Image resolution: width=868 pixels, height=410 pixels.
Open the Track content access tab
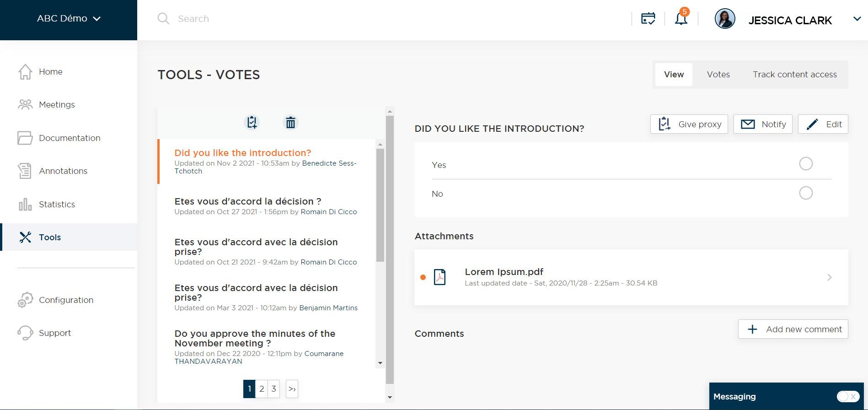[x=795, y=75]
